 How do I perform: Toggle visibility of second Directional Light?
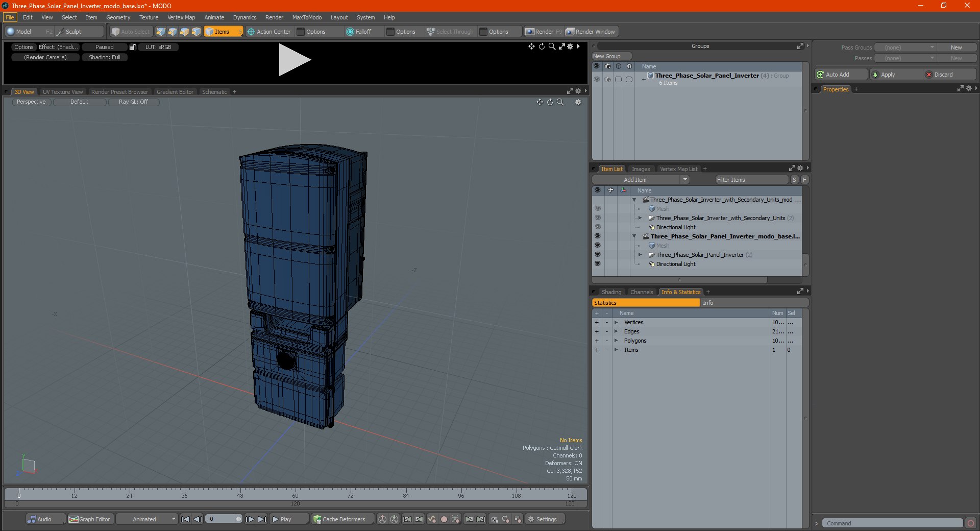pos(597,264)
